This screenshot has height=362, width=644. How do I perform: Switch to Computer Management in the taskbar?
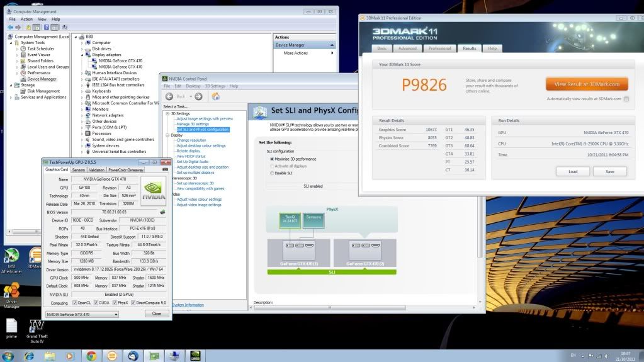pos(174,356)
